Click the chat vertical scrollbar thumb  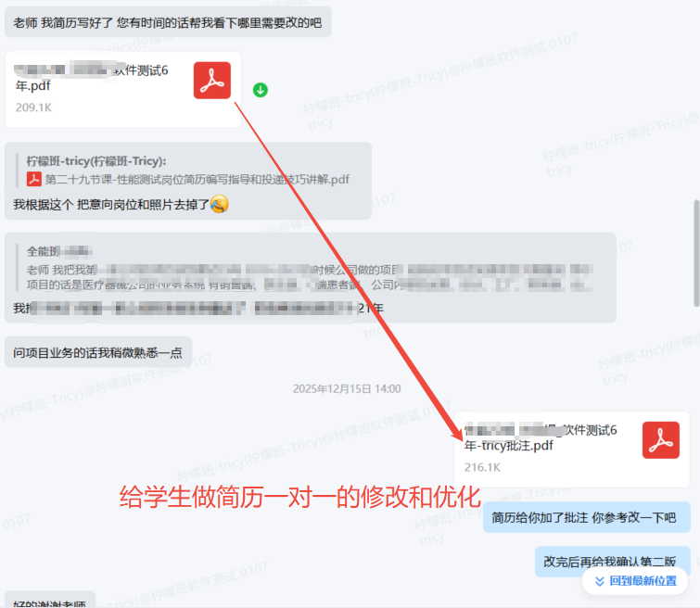[x=696, y=253]
